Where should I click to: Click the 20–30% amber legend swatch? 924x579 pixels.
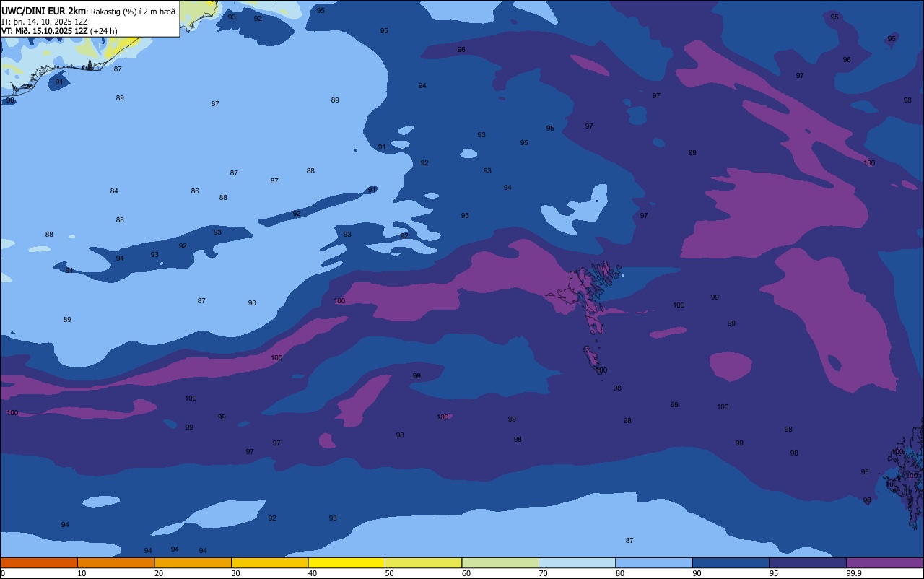193,562
